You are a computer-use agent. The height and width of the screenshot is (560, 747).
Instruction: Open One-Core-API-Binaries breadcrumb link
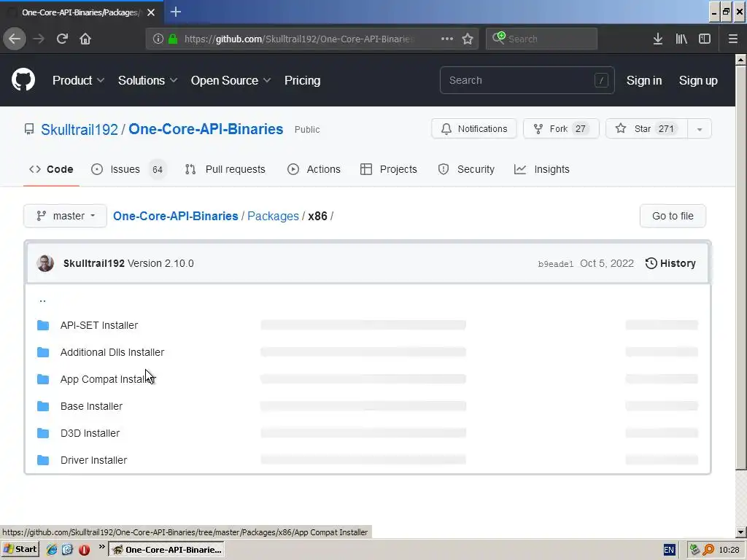click(175, 216)
